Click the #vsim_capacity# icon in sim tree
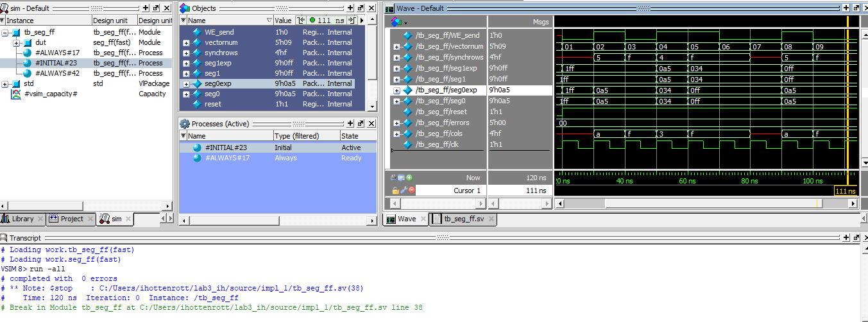Image resolution: width=868 pixels, height=322 pixels. pos(16,94)
